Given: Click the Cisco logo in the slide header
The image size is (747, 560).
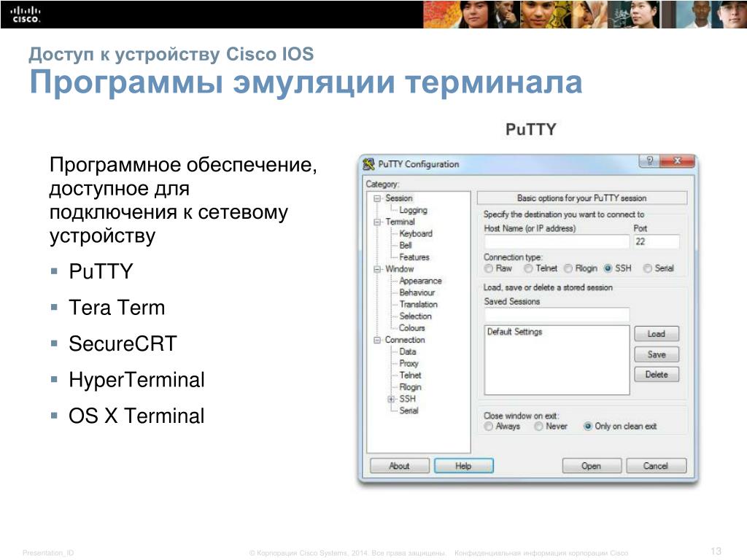Looking at the screenshot, I should click(26, 15).
